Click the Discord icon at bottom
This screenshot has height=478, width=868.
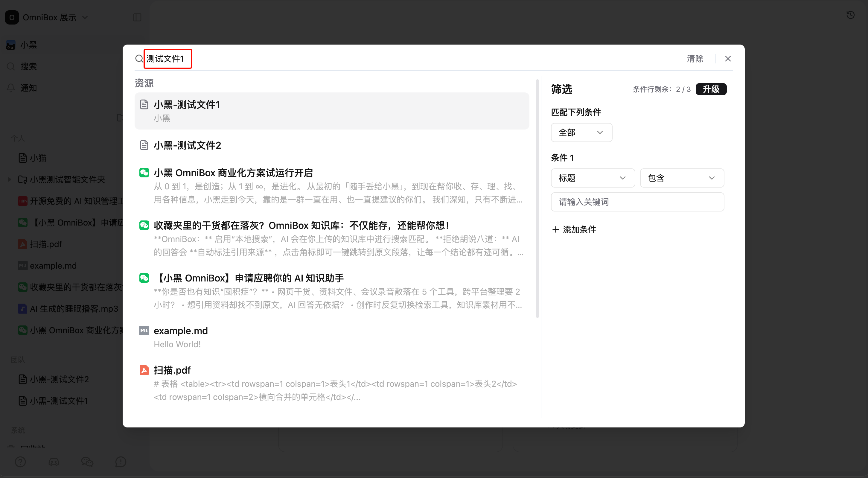tap(54, 462)
